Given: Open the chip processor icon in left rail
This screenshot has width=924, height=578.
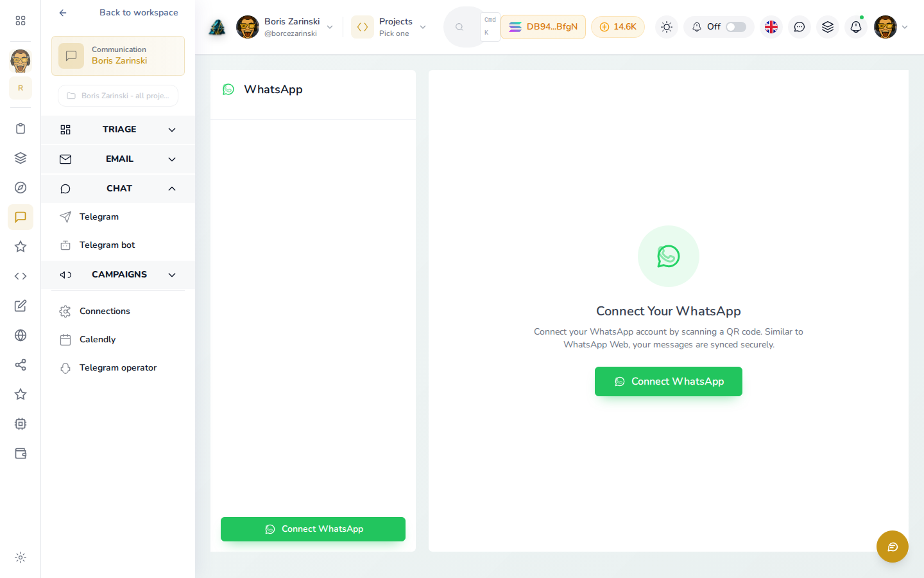Looking at the screenshot, I should [21, 424].
